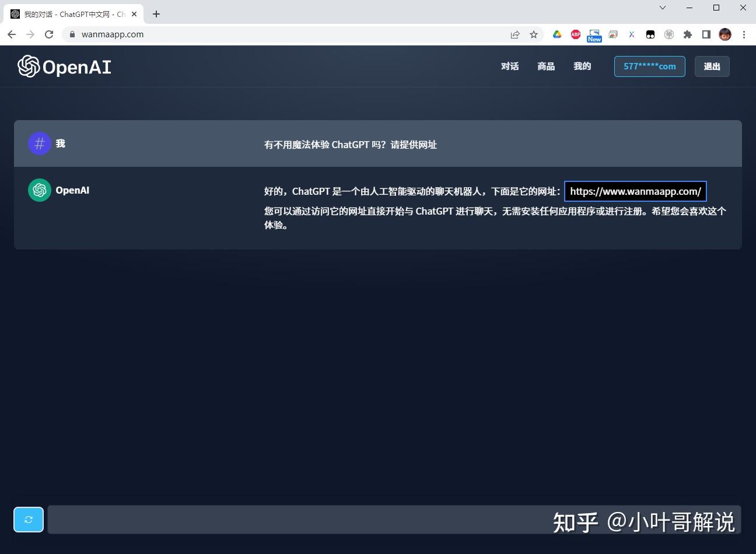This screenshot has height=554, width=756.
Task: Click the blue refresh conversation button
Action: [x=29, y=520]
